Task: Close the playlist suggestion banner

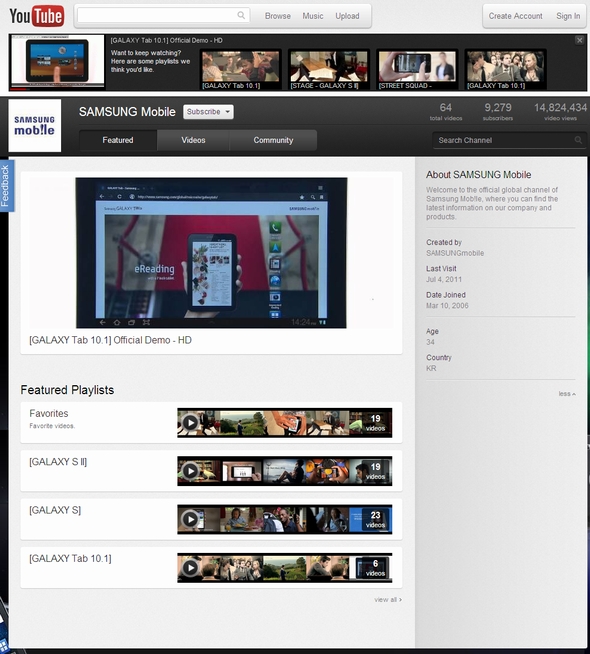Action: point(580,40)
